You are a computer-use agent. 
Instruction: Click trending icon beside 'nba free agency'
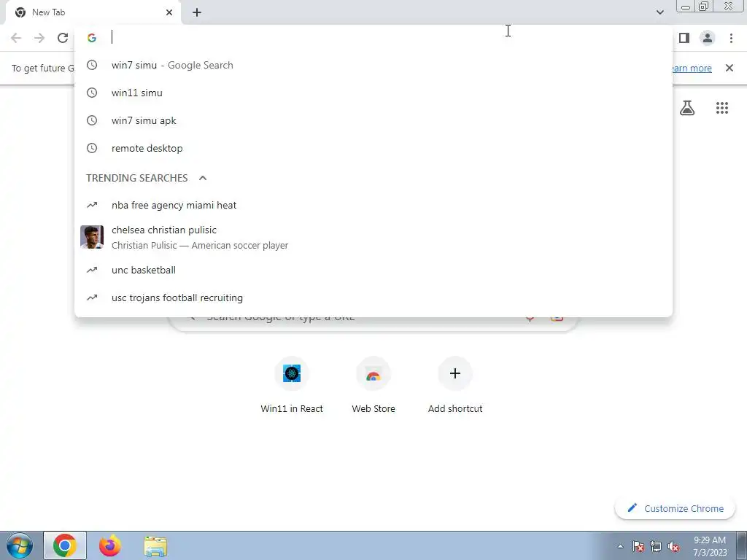tap(92, 205)
